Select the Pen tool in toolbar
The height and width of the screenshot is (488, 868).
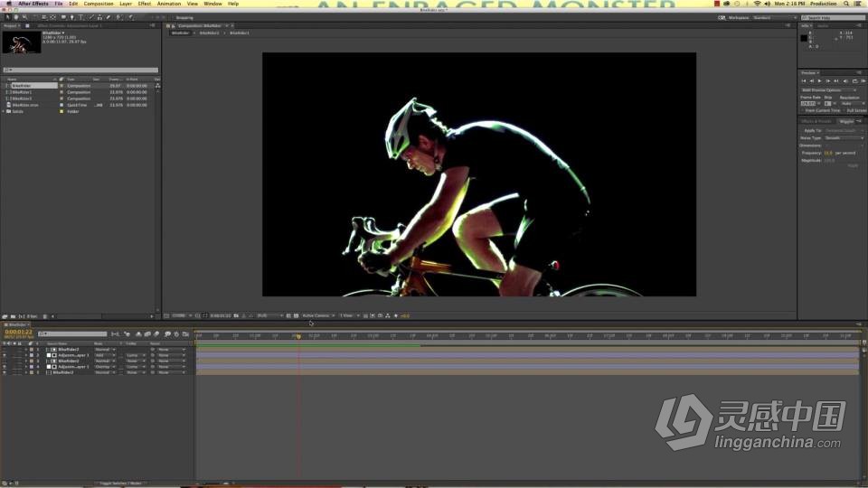(72, 17)
